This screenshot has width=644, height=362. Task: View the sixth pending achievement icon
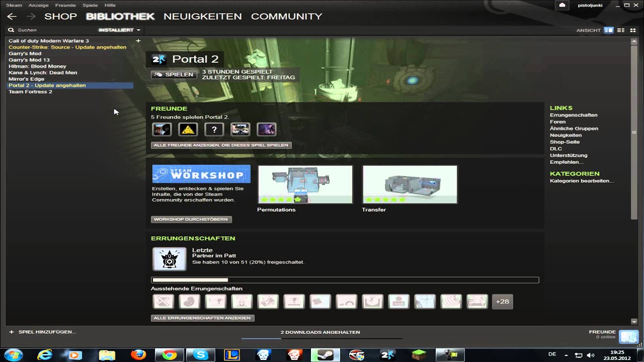(294, 301)
